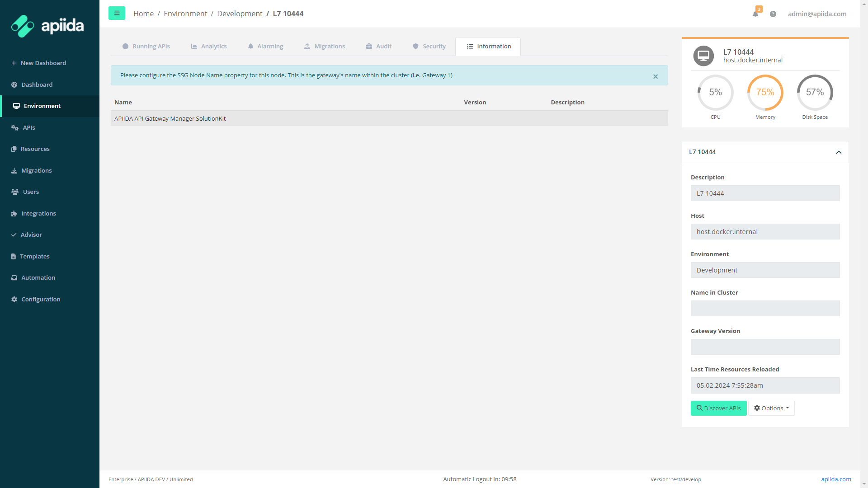Click the apiida logo
868x488 pixels.
[x=47, y=26]
